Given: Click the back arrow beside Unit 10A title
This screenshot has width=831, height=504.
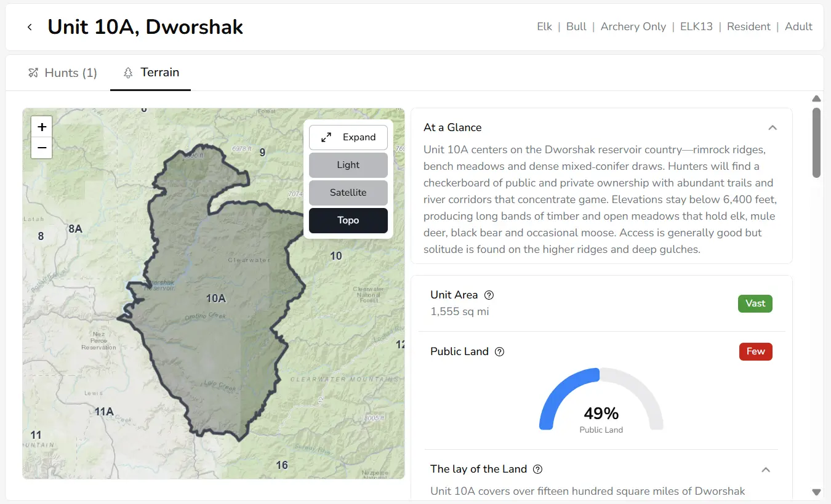Looking at the screenshot, I should click(29, 27).
